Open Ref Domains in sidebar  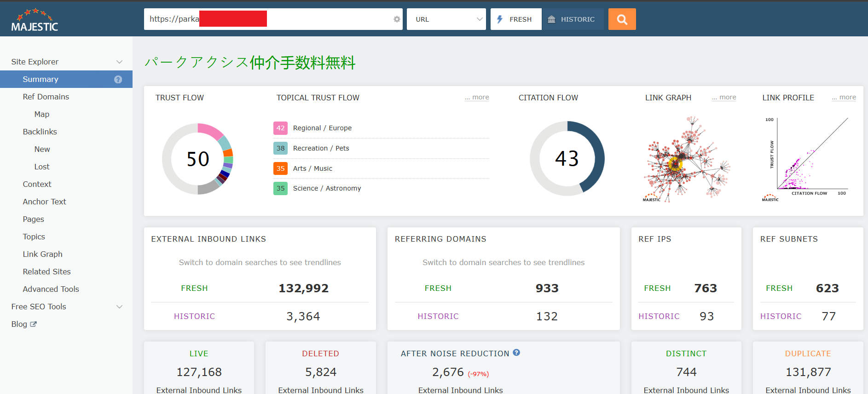[x=46, y=97]
